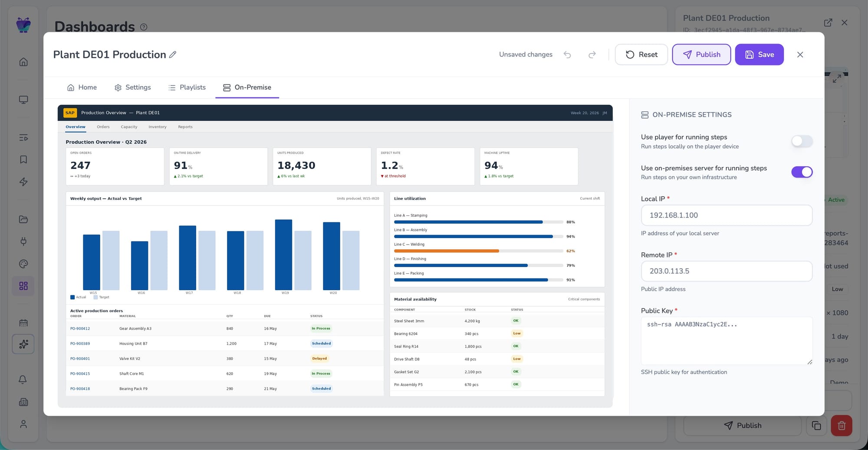Click the Publish button in the side panel
Screen dimensions: 868x450
(742, 426)
